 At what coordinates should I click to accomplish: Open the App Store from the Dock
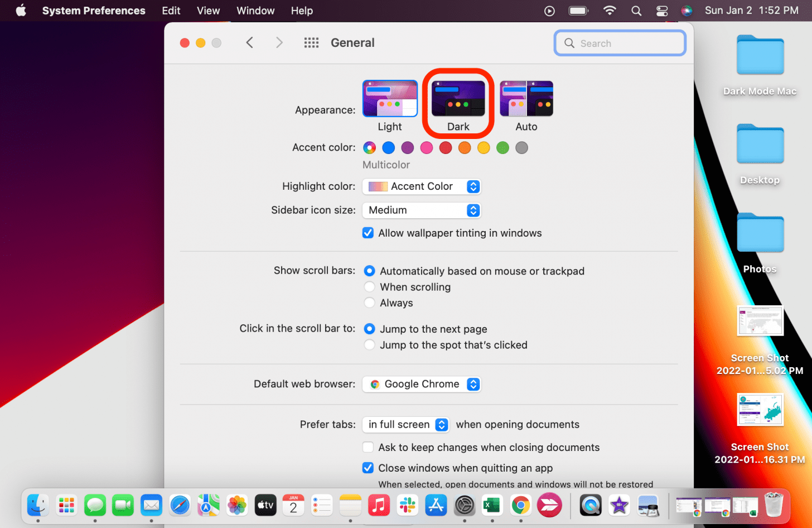click(x=436, y=505)
